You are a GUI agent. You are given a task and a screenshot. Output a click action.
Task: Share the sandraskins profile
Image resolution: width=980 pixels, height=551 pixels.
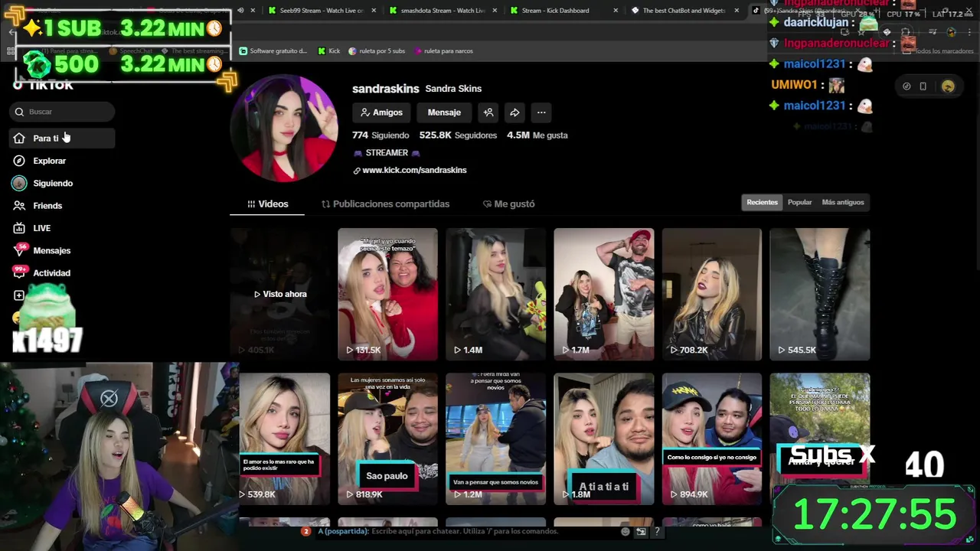click(x=514, y=112)
